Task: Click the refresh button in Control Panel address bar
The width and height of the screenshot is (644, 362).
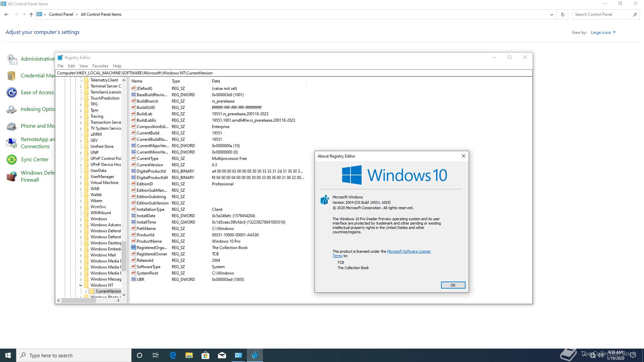Action: click(563, 14)
